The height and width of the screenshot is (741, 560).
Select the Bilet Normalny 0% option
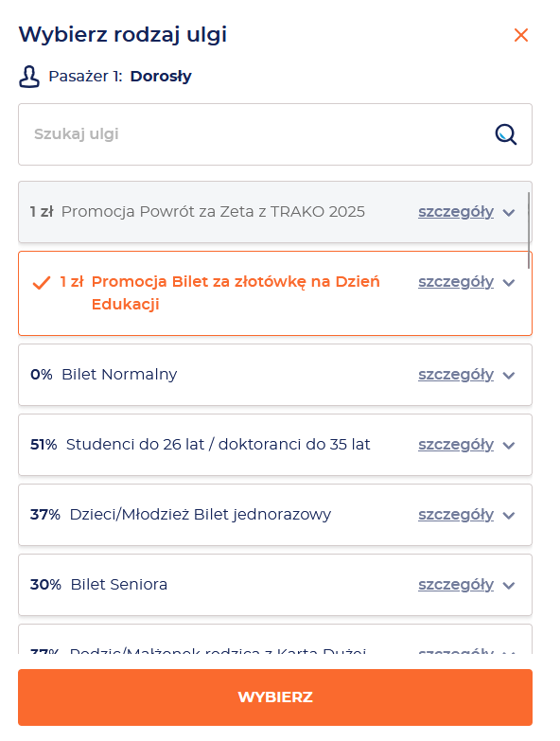point(275,375)
